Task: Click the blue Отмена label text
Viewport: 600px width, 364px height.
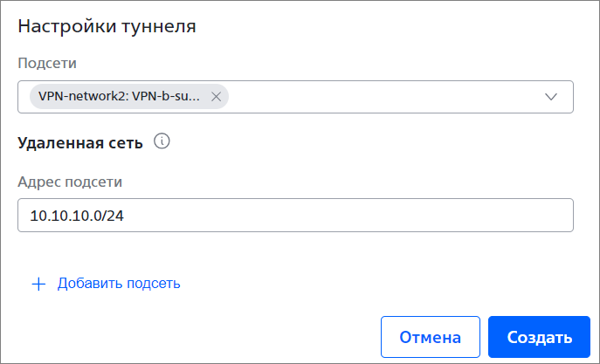Action: click(x=430, y=337)
